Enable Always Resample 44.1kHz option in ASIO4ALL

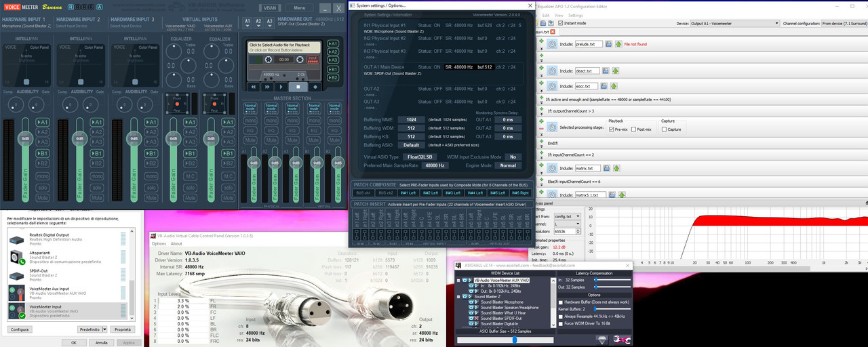(x=561, y=316)
